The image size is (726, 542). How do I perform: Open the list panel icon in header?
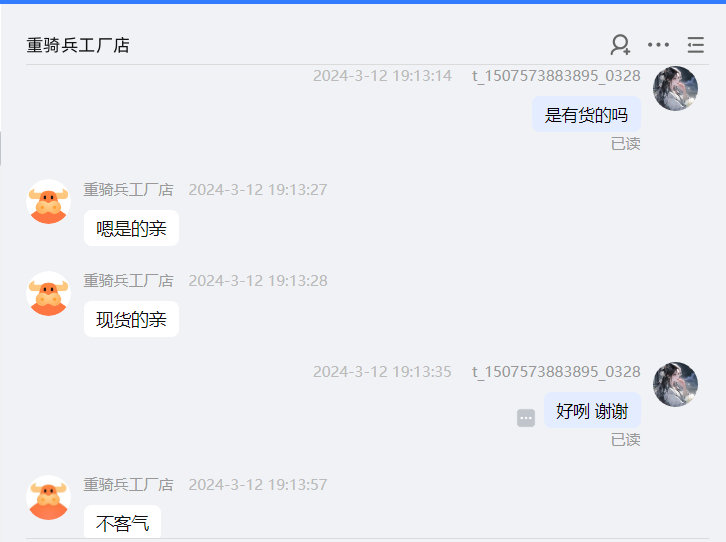[695, 45]
